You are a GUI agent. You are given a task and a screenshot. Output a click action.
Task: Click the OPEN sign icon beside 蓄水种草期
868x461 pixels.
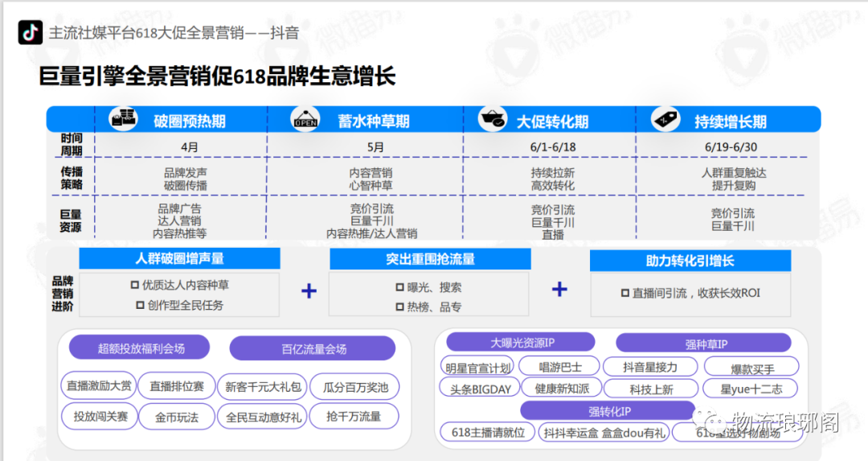pyautogui.click(x=305, y=118)
